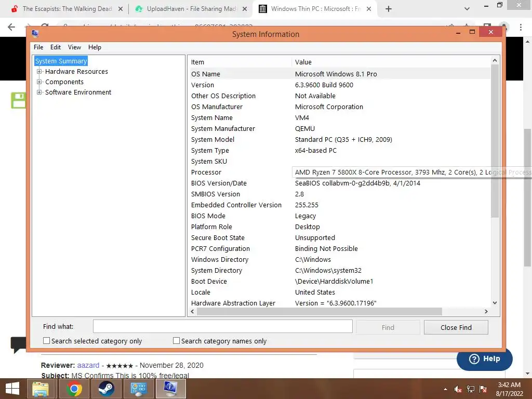Click the green floppy disk icon on page
This screenshot has width=532, height=399.
tap(19, 100)
